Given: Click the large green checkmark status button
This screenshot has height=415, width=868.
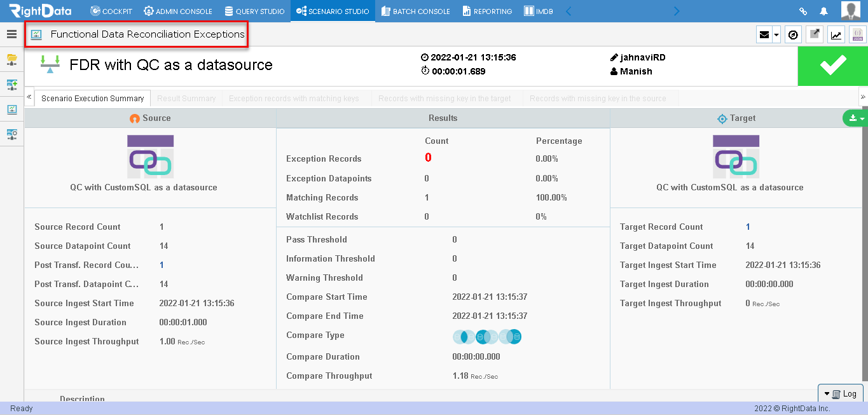Looking at the screenshot, I should click(x=833, y=66).
